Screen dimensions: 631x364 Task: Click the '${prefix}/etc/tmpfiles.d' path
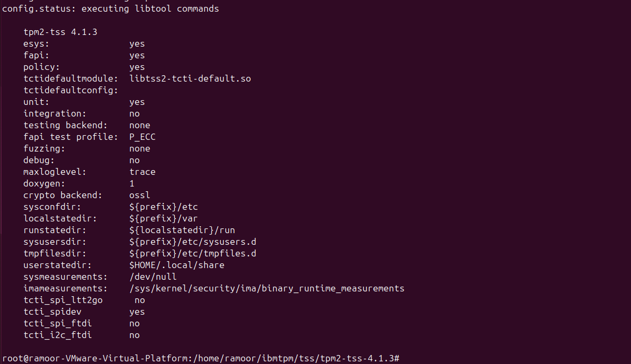click(192, 253)
